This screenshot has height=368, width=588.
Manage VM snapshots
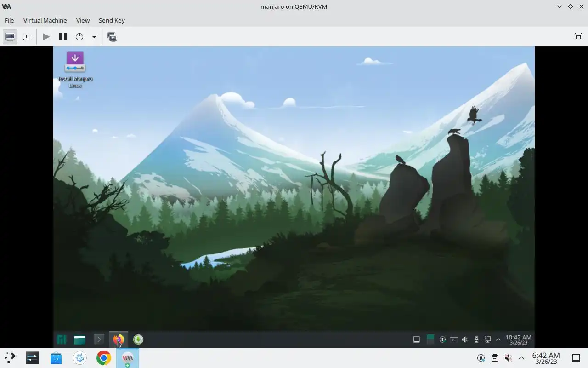click(112, 37)
